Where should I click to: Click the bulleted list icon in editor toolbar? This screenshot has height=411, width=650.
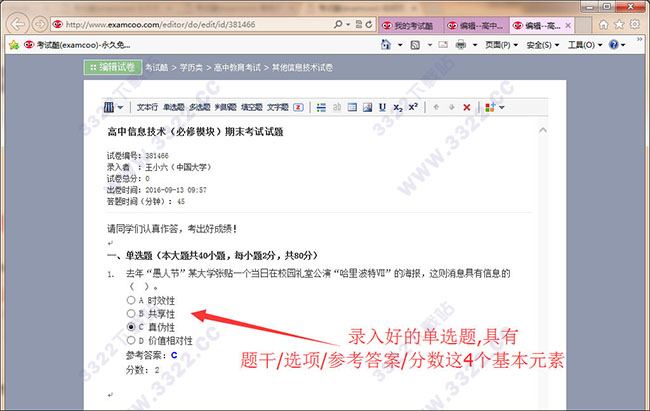(x=321, y=107)
